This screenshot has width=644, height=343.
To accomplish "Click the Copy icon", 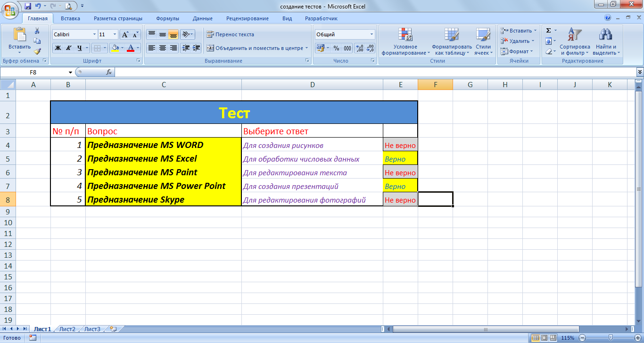I will click(37, 41).
